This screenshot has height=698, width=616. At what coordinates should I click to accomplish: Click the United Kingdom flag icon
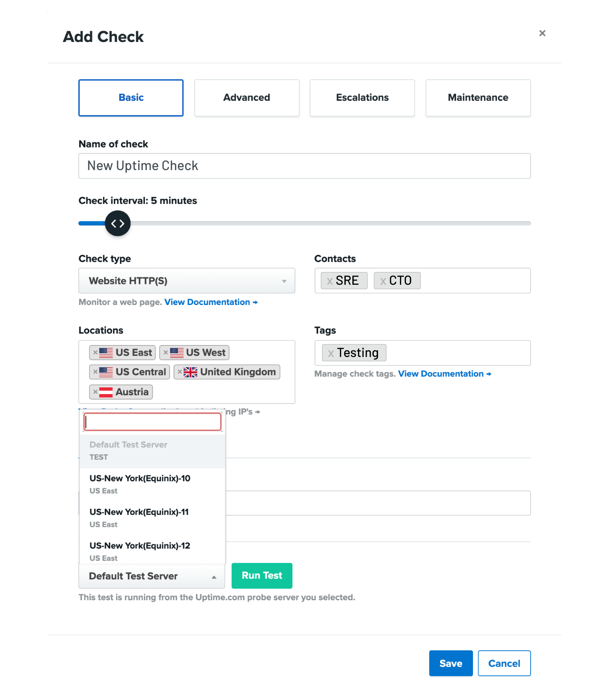[190, 372]
